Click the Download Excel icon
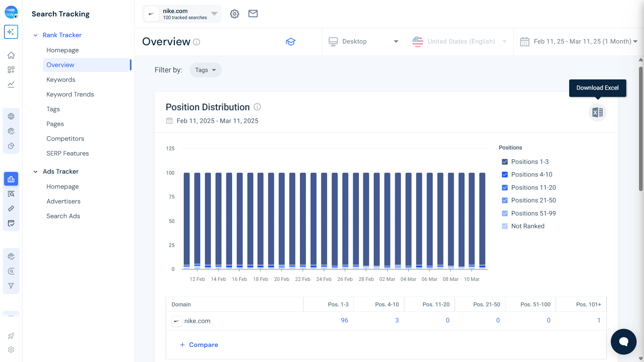Screen dimensions: 644x362 [x=597, y=112]
